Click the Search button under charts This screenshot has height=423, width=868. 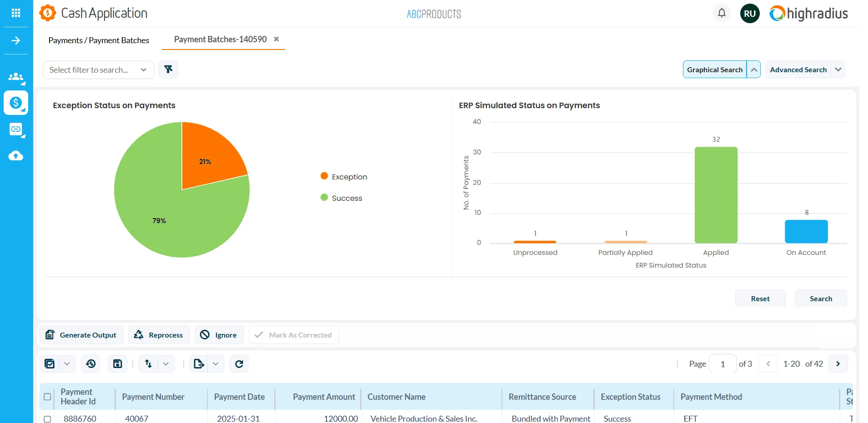click(821, 299)
